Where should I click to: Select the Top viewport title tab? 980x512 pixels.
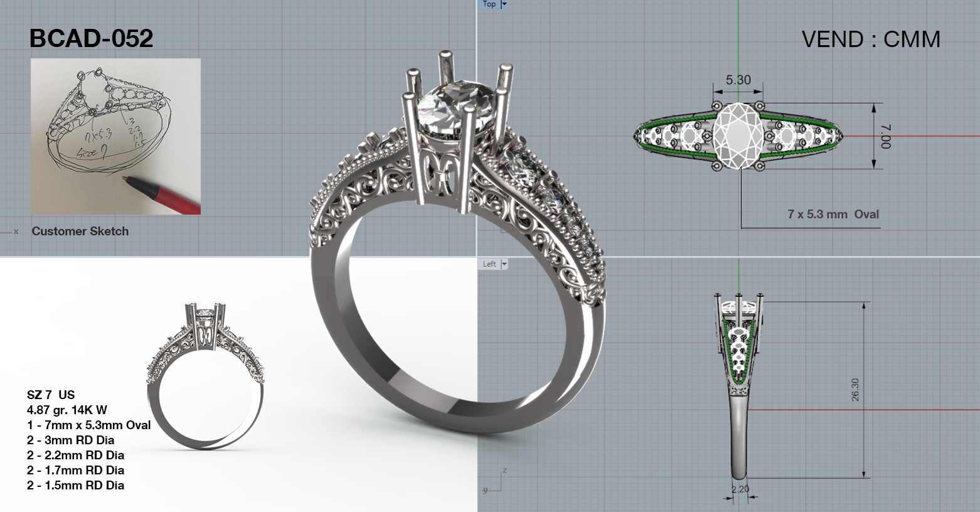489,4
